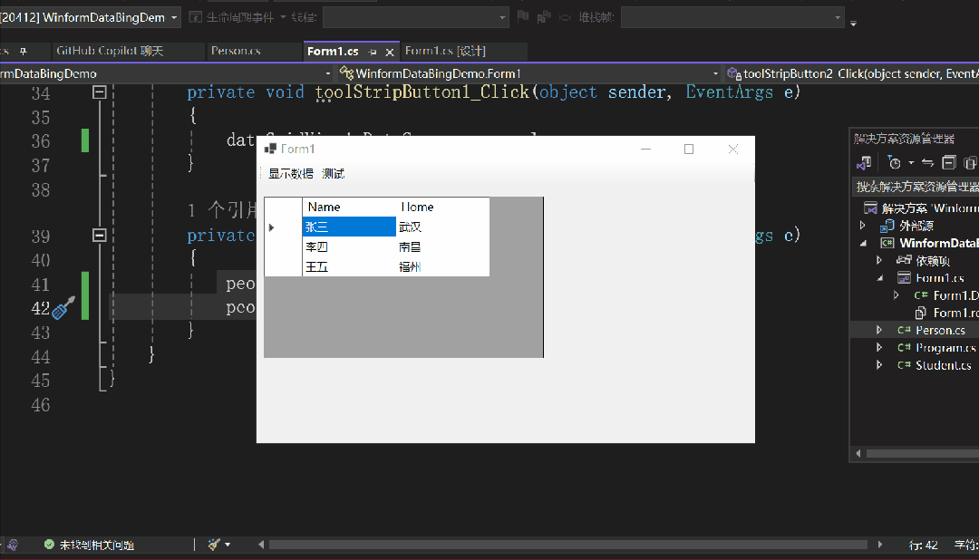Click the editor's horizontal scrollbar track
This screenshot has height=560, width=979.
(562, 545)
